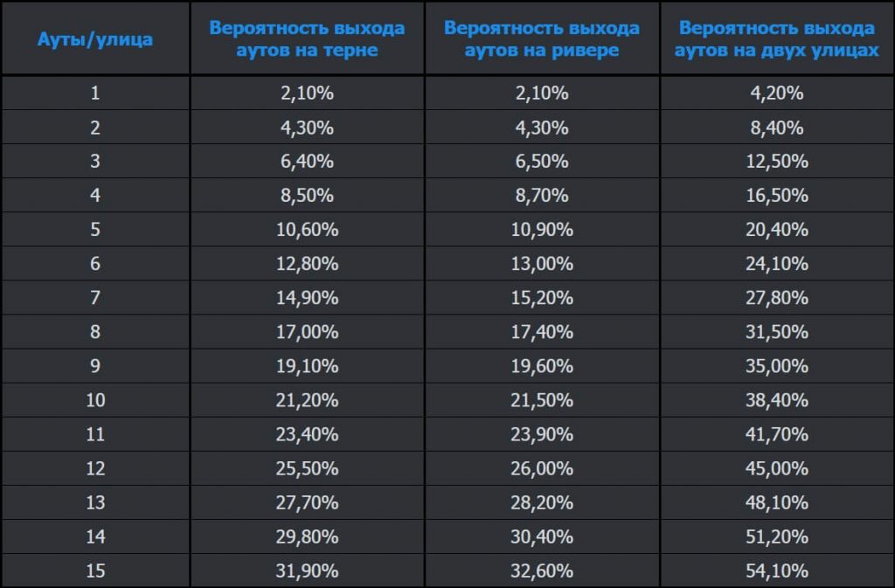Image resolution: width=895 pixels, height=588 pixels.
Task: Click the 51,20% two-streets cell
Action: 777,536
